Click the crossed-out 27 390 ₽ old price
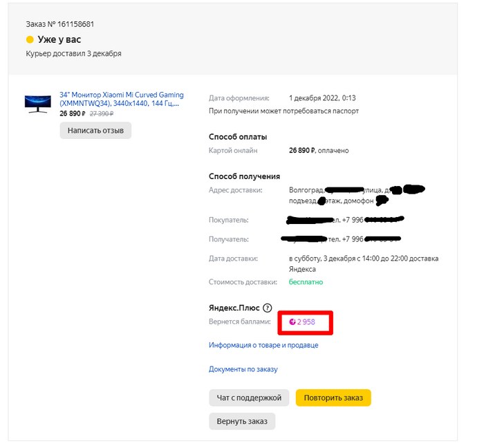The image size is (484, 448). 101,113
